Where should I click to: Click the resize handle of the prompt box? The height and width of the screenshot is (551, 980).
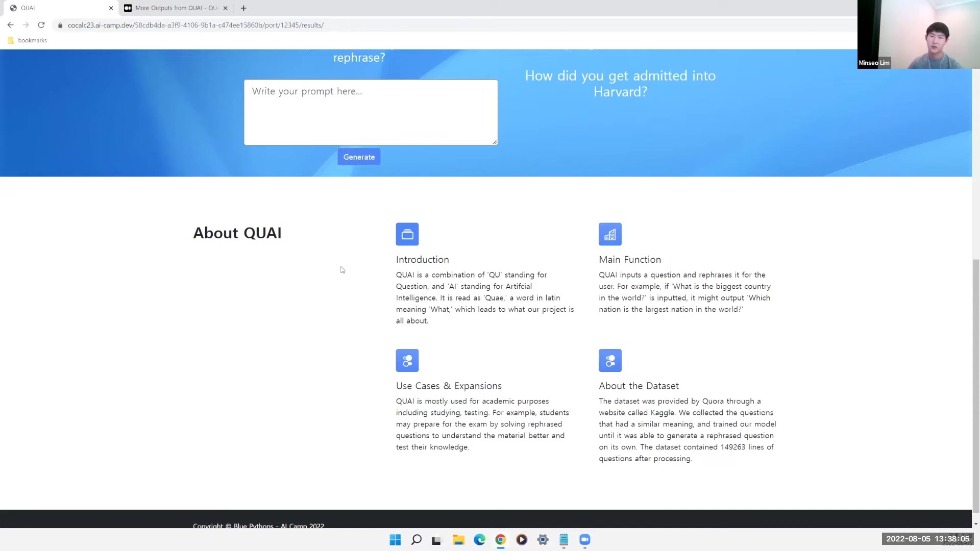tap(495, 142)
